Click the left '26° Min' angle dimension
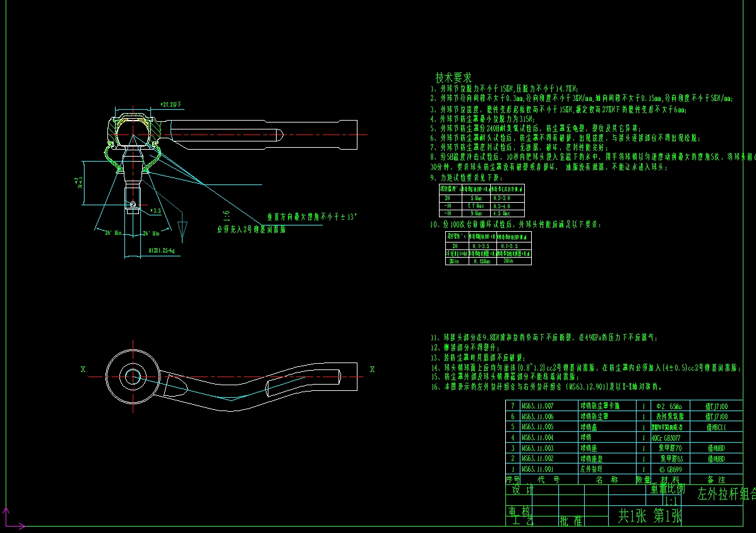Image resolution: width=756 pixels, height=533 pixels. point(113,233)
